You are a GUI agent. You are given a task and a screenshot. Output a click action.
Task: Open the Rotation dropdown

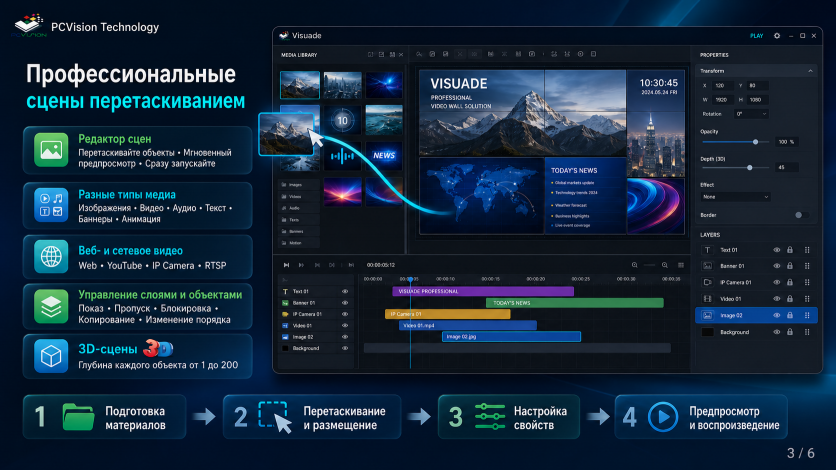point(751,114)
